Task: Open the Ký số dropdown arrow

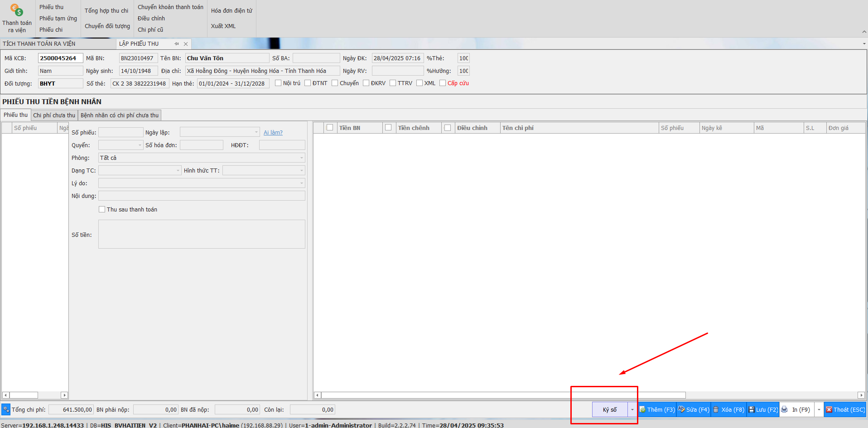Action: (632, 409)
